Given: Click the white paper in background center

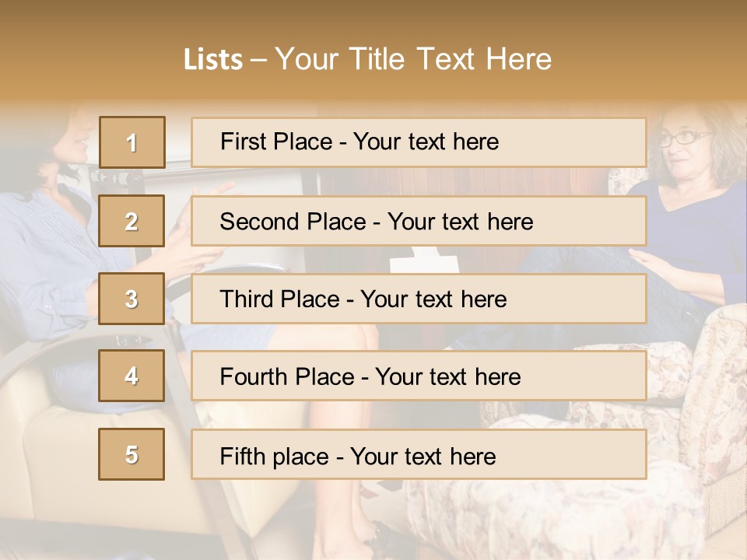Looking at the screenshot, I should [426, 260].
